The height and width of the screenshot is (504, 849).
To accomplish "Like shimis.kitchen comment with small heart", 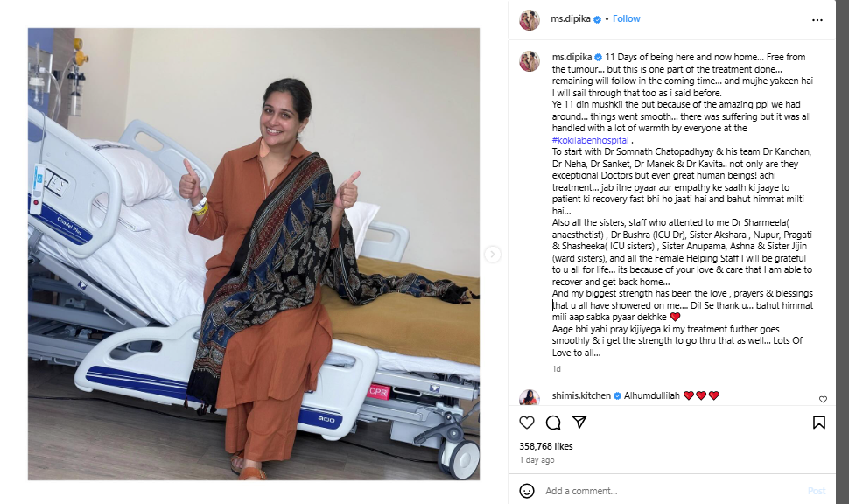I will click(823, 400).
